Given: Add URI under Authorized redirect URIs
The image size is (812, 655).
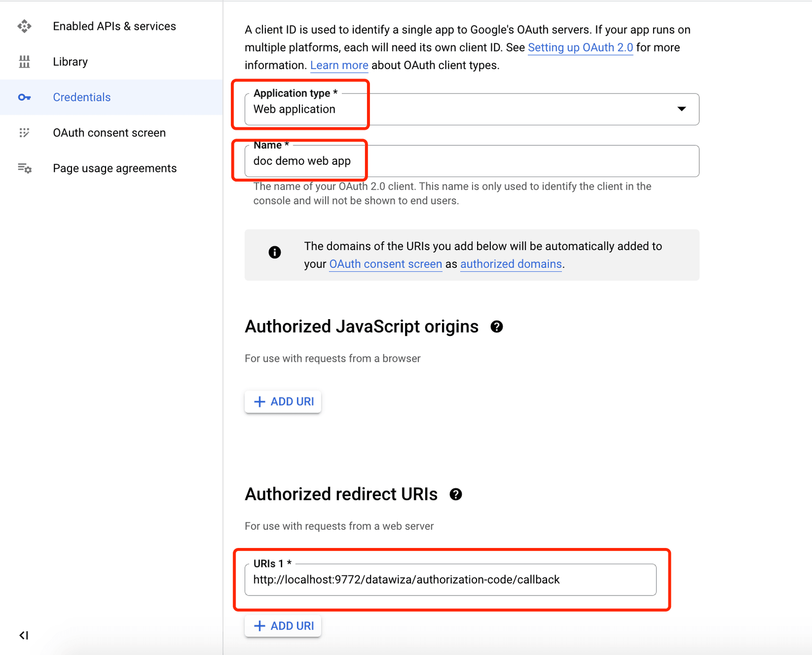Looking at the screenshot, I should [x=283, y=626].
